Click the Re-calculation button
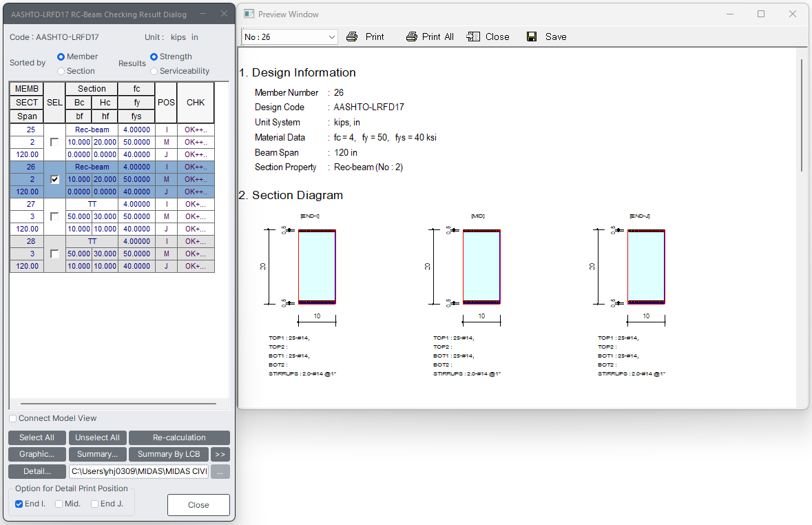Screen dimensions: 812x525 (179, 438)
